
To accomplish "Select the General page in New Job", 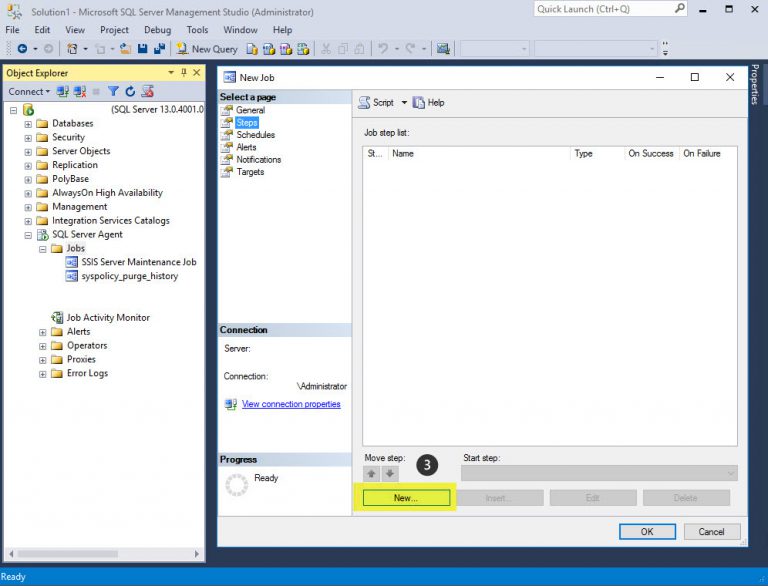I will [250, 110].
